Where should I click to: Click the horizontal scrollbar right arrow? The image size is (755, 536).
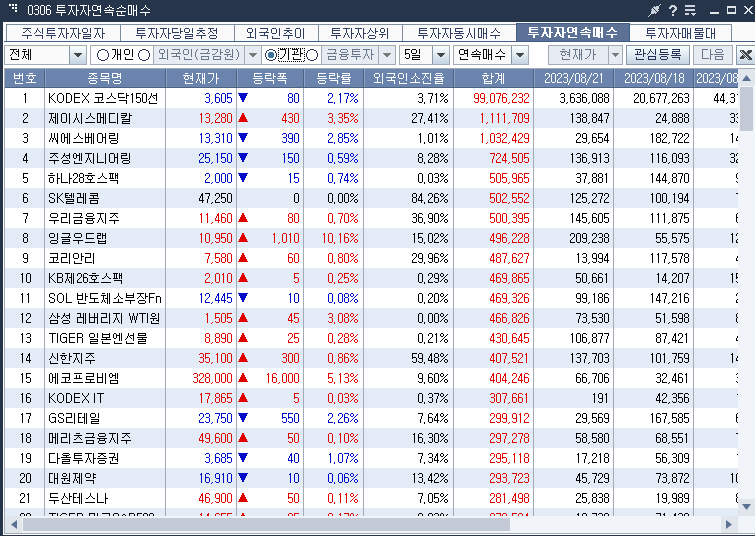[x=729, y=524]
